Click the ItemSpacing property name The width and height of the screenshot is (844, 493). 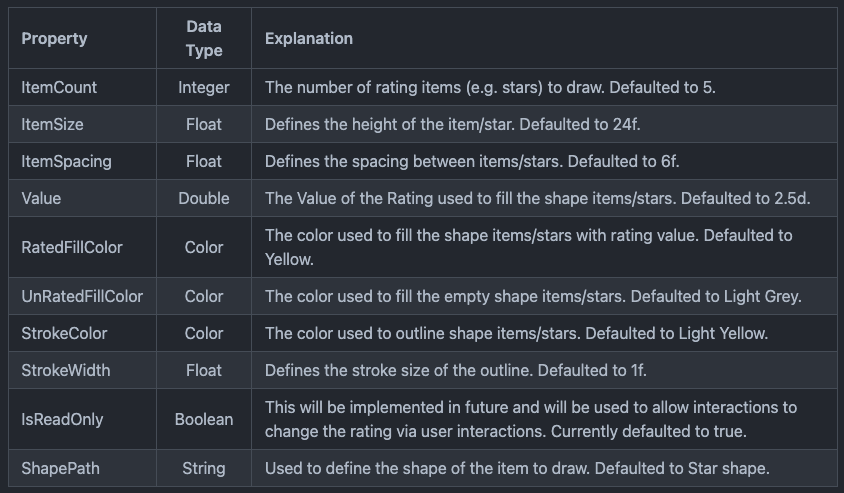pos(66,161)
